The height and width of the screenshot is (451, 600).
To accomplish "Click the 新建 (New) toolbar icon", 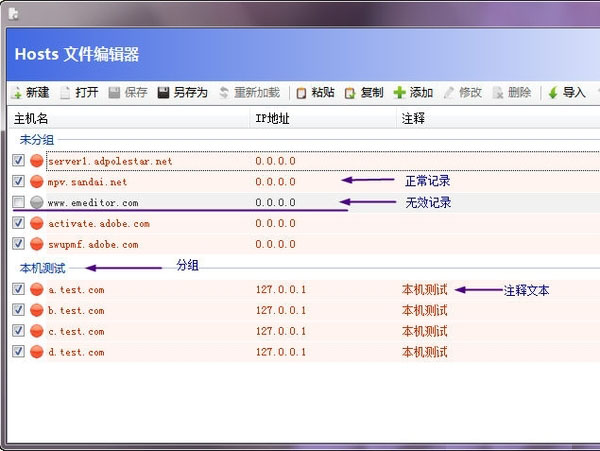I will click(17, 93).
